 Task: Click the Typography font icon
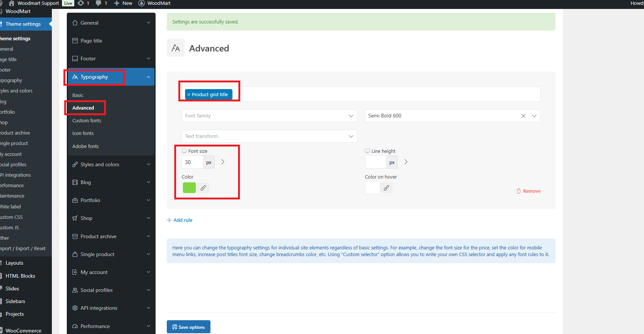(x=75, y=77)
